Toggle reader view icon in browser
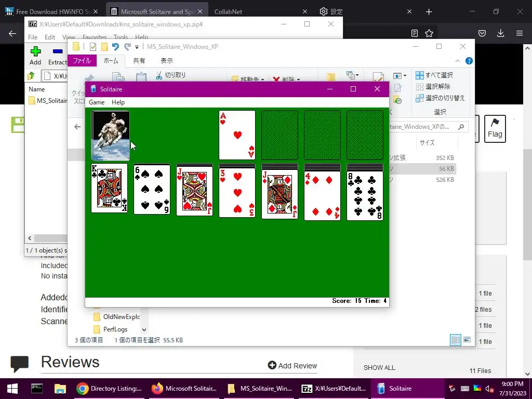 414,33
